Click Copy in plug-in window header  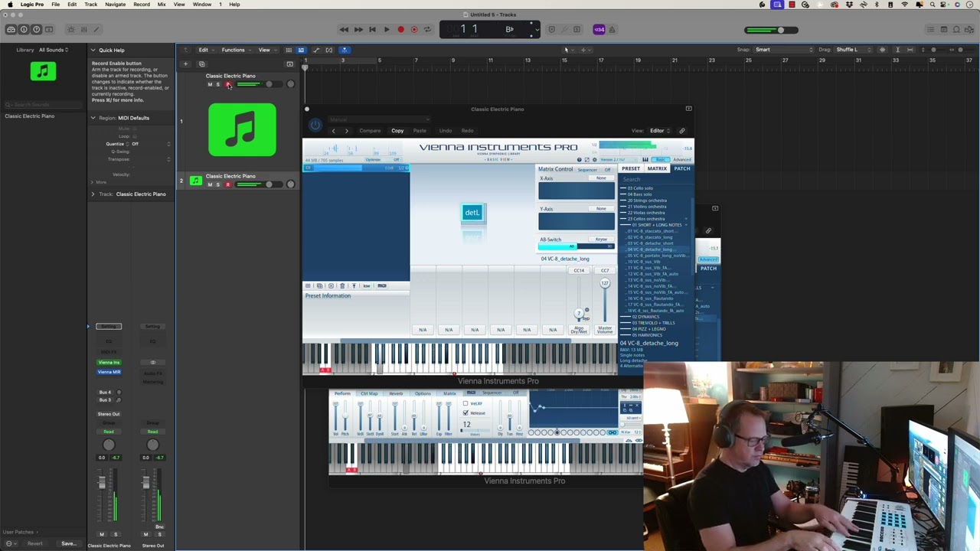coord(397,131)
